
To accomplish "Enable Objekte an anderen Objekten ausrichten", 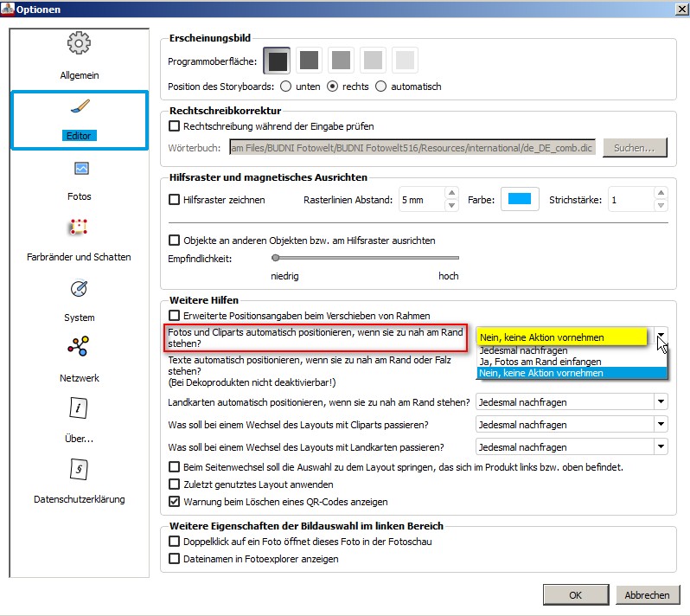I will point(175,241).
